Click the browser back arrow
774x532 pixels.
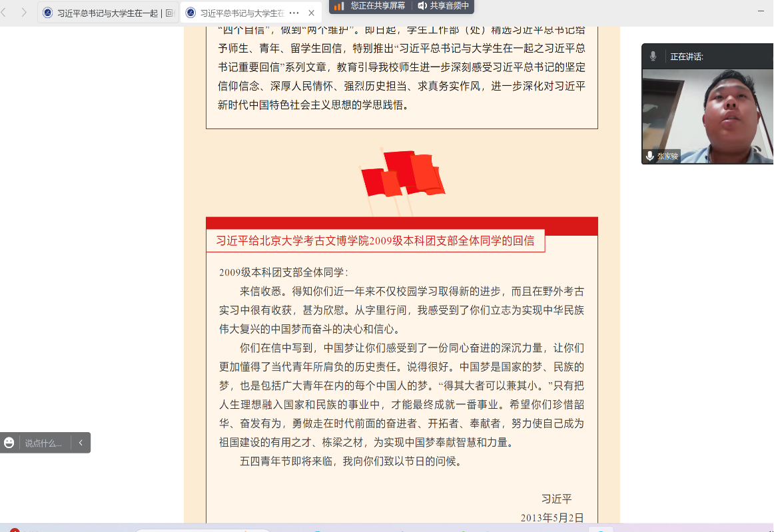(x=5, y=13)
